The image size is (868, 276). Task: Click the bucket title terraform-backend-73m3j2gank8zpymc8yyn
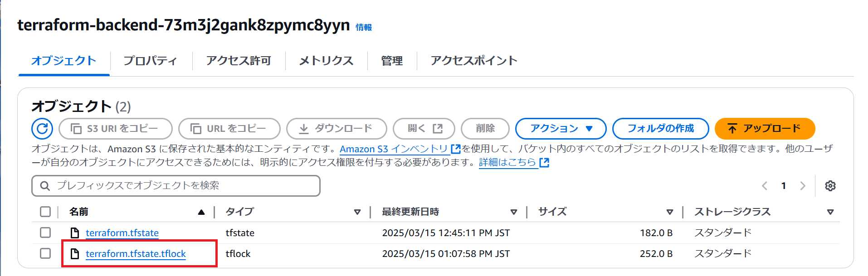[x=184, y=25]
